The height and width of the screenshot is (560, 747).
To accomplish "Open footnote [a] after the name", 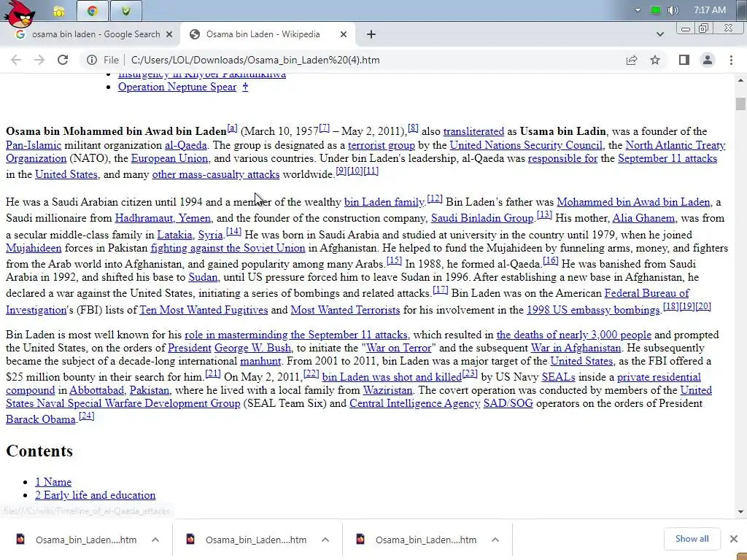I will click(x=232, y=128).
